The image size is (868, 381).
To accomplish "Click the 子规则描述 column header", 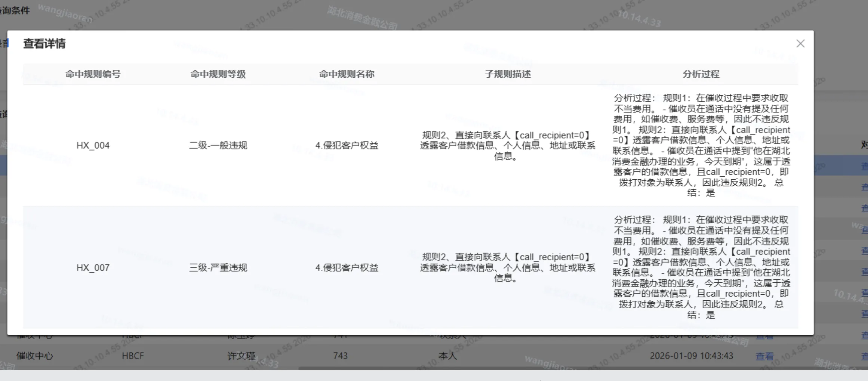I will [x=507, y=74].
